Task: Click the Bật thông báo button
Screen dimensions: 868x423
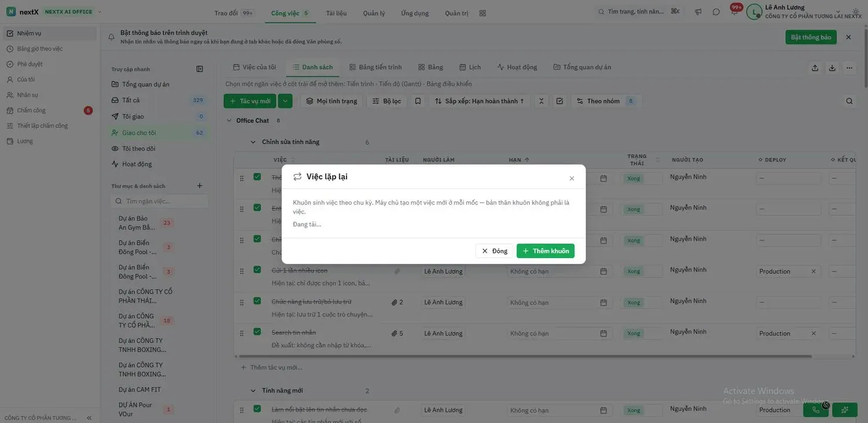Action: click(x=811, y=37)
